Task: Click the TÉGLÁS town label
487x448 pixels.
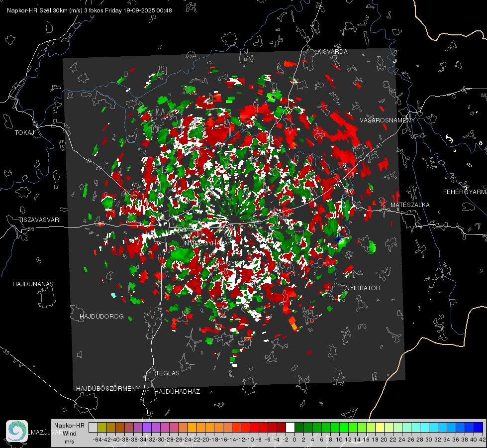Action: (x=168, y=373)
